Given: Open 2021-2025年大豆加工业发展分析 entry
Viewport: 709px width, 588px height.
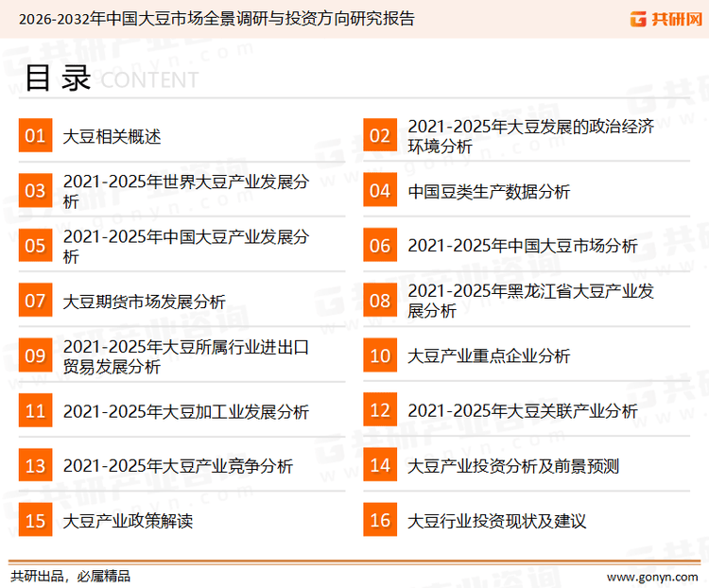Looking at the screenshot, I should coord(185,411).
